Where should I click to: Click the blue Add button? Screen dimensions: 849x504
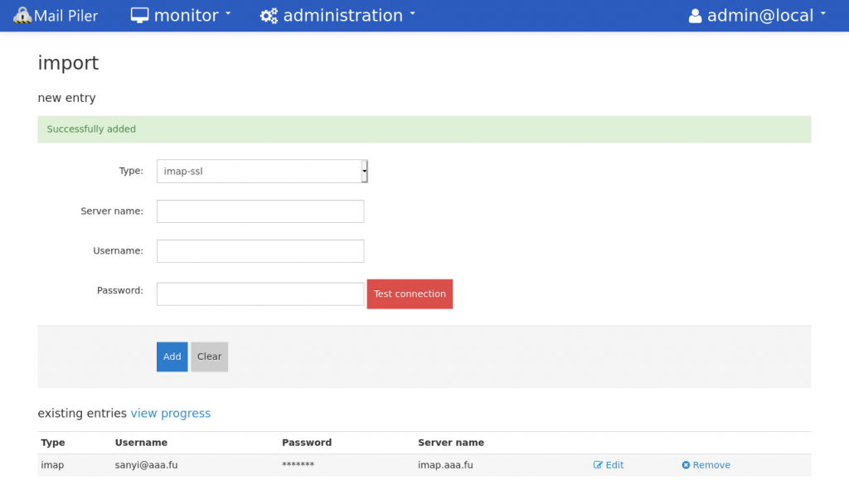tap(172, 356)
